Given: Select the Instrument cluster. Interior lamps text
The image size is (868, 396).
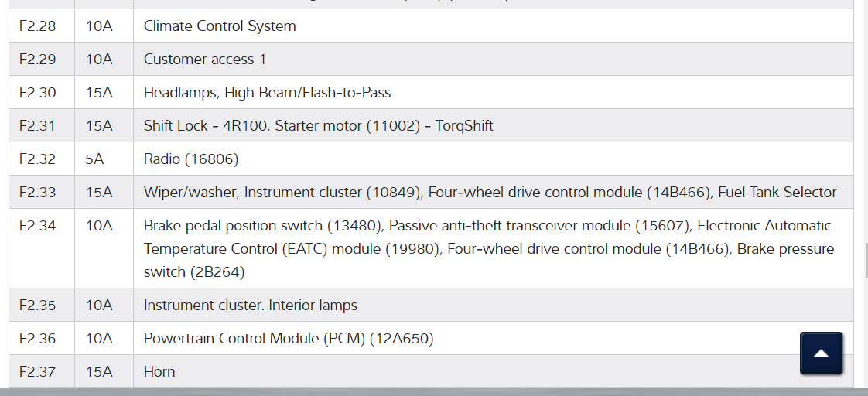Looking at the screenshot, I should tap(251, 306).
